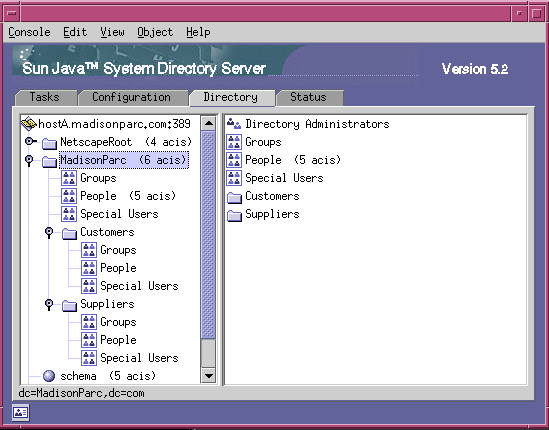Click tree scrollbar up arrow
Image resolution: width=549 pixels, height=430 pixels.
click(x=209, y=123)
